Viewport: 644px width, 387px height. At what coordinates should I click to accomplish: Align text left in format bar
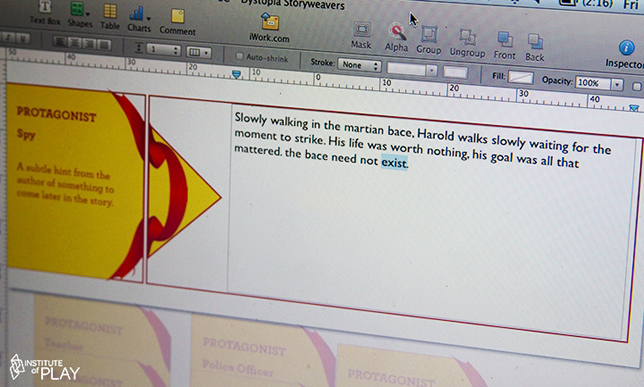61,42
